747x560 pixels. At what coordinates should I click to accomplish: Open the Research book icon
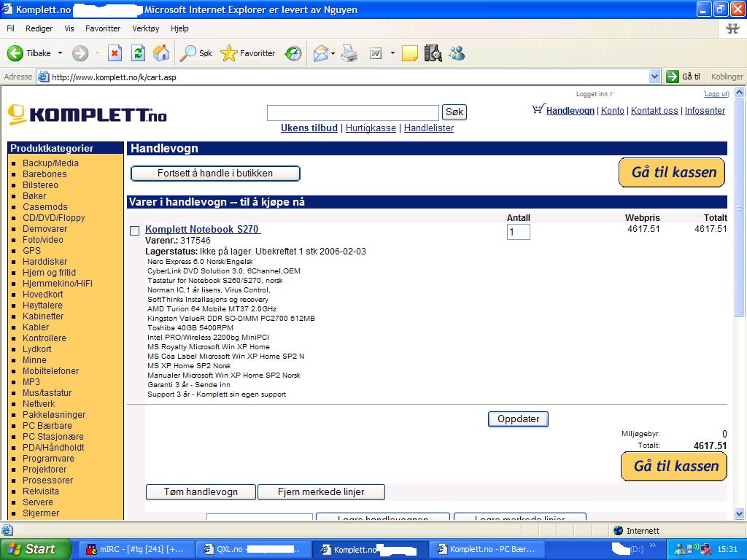(x=433, y=53)
